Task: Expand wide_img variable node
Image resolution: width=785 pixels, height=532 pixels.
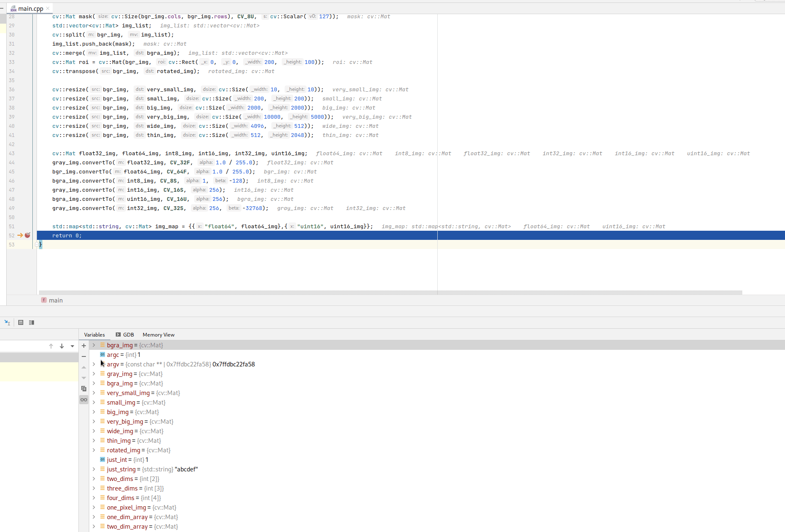Action: [x=94, y=431]
